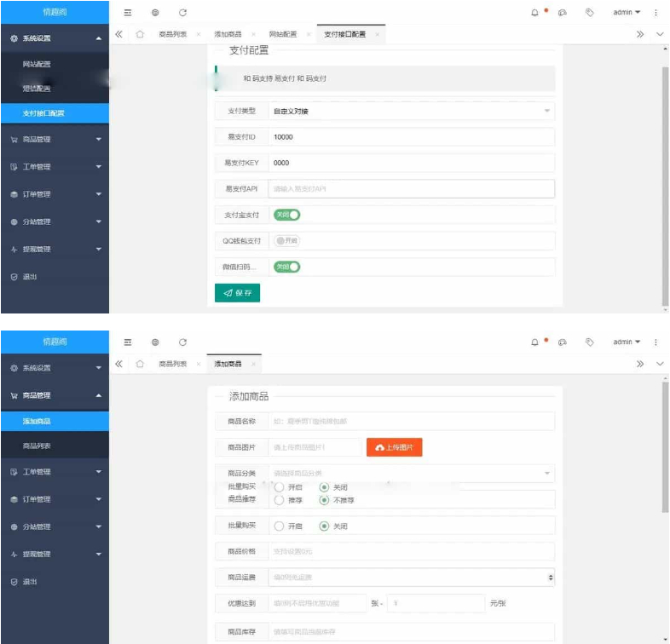Click the orange 上传图片 button
Image resolution: width=670 pixels, height=644 pixels.
point(394,447)
